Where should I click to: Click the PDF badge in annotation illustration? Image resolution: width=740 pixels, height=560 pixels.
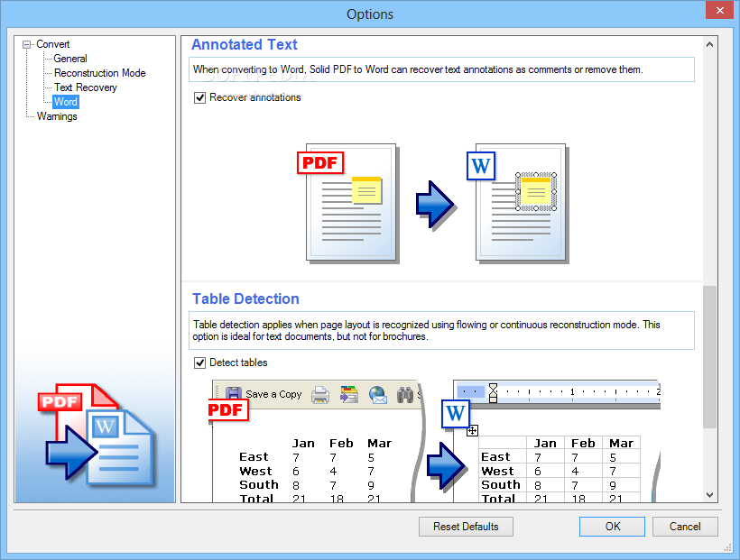[x=320, y=162]
